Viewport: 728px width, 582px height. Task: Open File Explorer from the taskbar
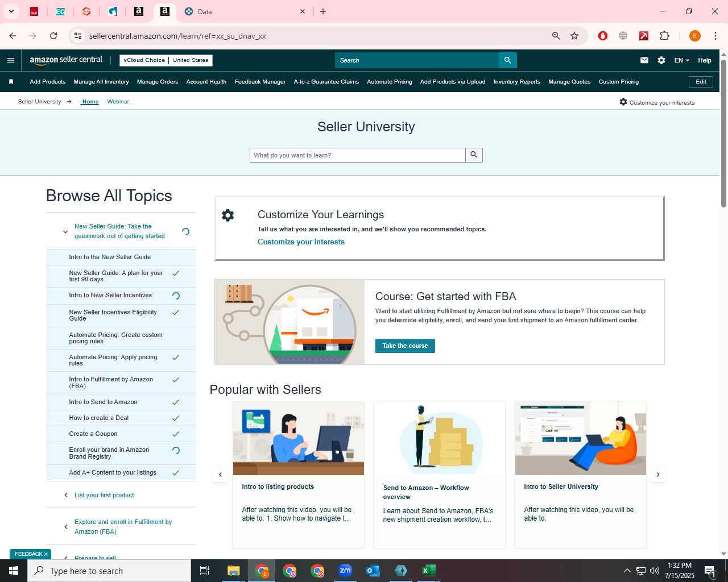pyautogui.click(x=234, y=571)
